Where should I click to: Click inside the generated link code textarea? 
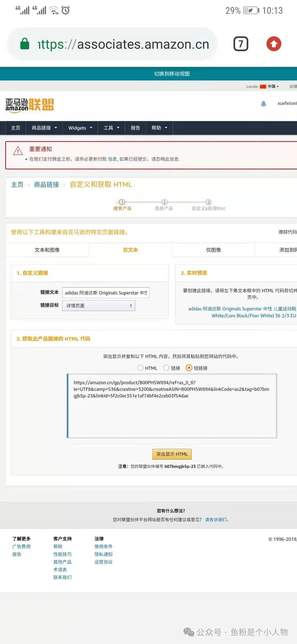[x=172, y=406]
